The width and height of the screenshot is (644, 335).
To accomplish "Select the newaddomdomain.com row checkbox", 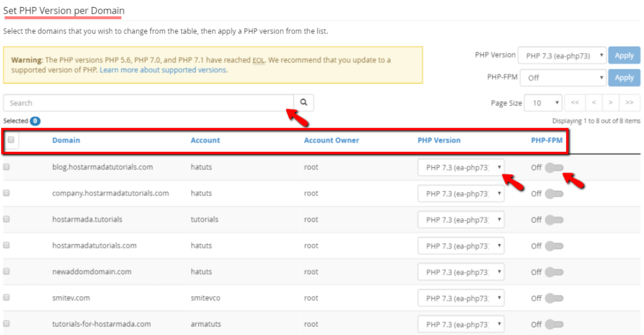I will pyautogui.click(x=6, y=271).
